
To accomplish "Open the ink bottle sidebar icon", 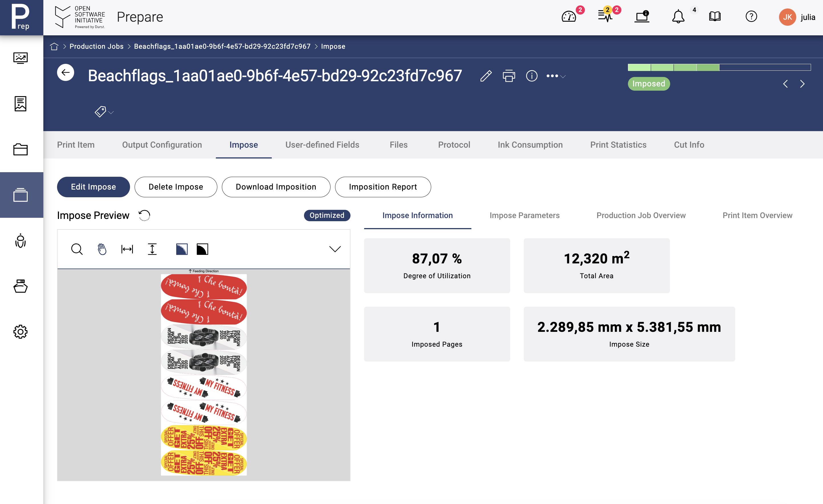I will 20,286.
